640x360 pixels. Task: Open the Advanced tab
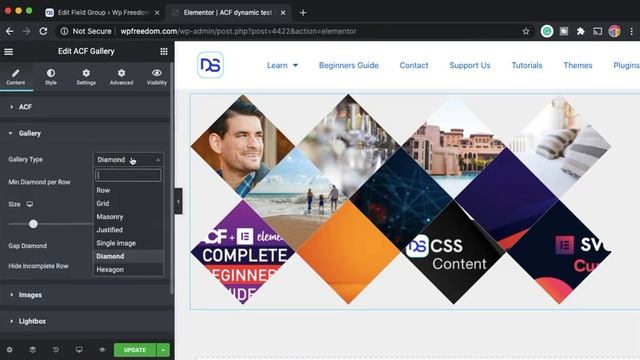pos(121,77)
